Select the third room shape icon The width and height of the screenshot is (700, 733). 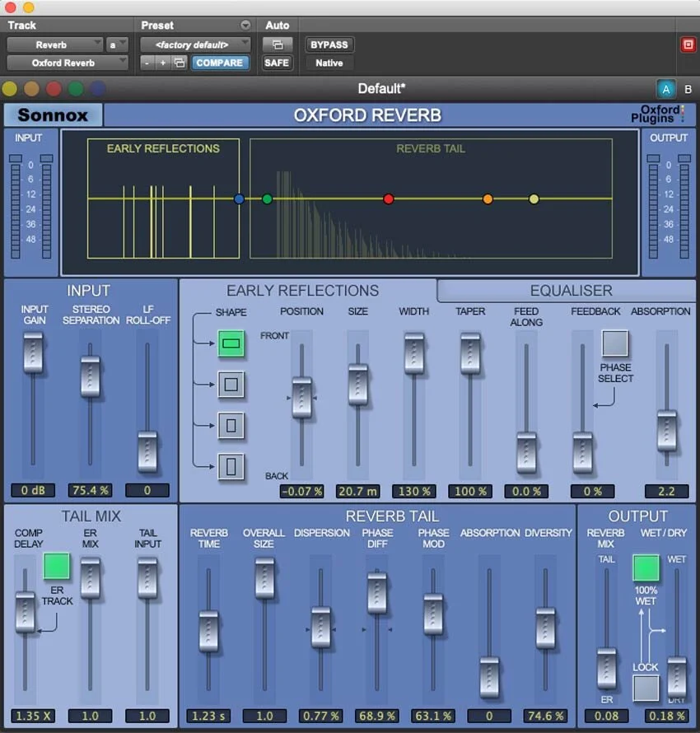[231, 426]
